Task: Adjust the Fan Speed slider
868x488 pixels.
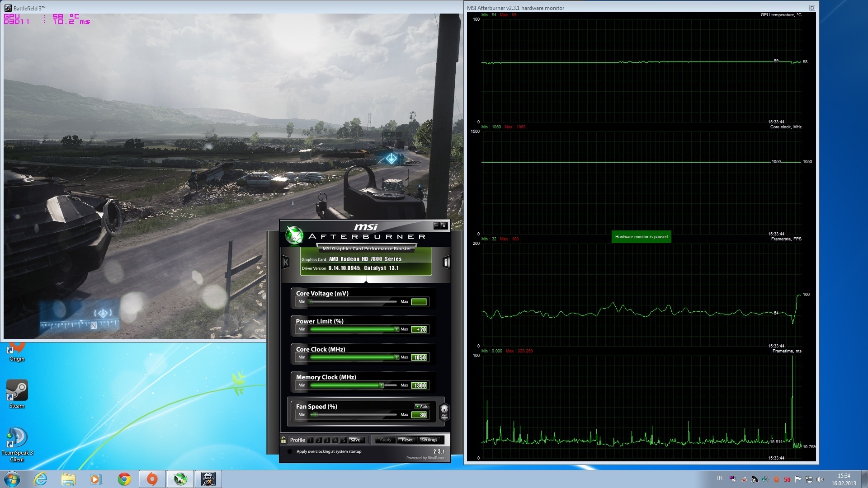Action: pos(353,415)
